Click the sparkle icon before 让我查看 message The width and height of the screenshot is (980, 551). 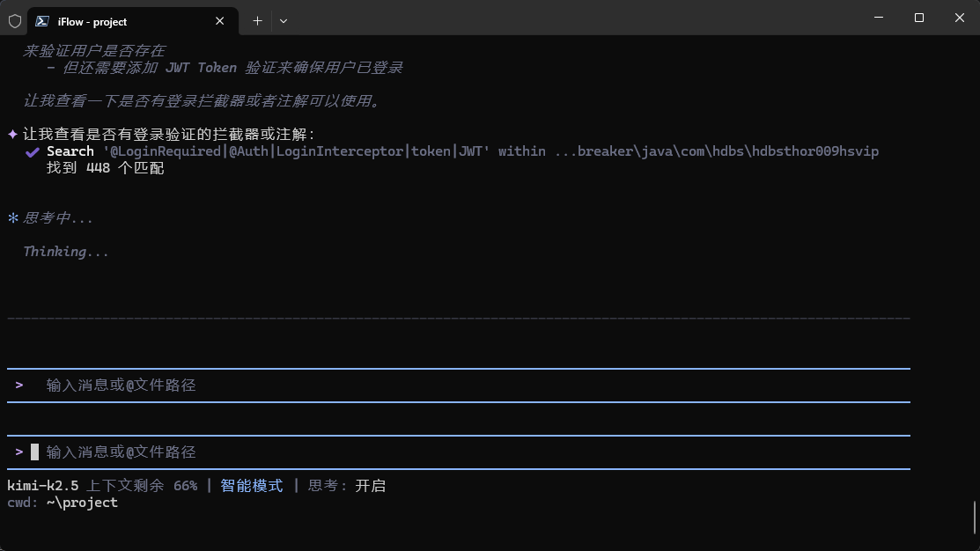point(12,135)
